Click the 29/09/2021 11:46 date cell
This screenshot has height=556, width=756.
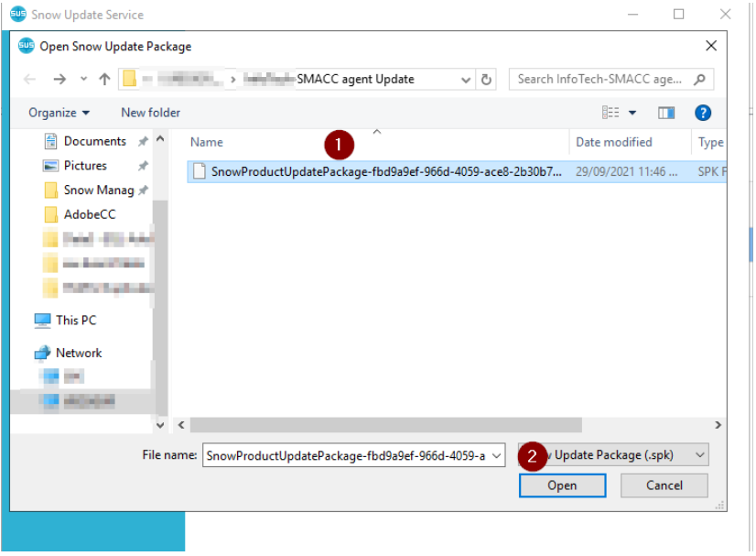coord(626,172)
